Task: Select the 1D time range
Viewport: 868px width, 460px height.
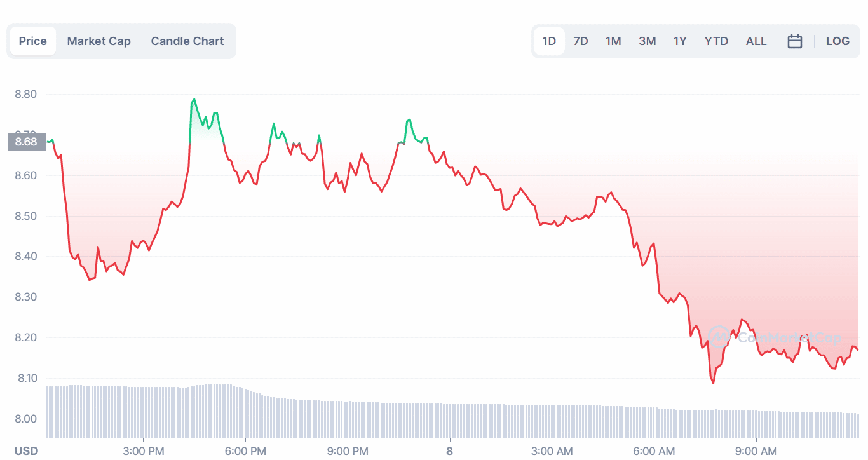Action: pos(549,41)
